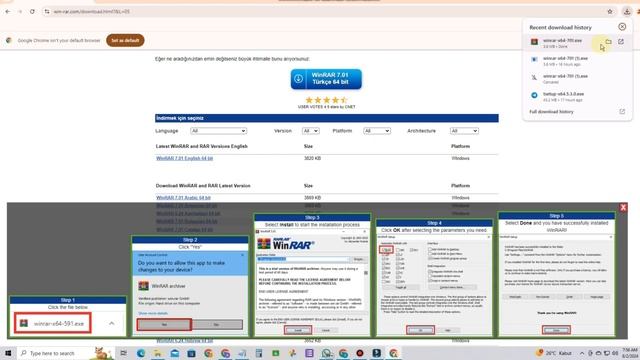Open WinRAR 7.01 English 64 bit link
Screen dimensions: 640x360
point(184,158)
